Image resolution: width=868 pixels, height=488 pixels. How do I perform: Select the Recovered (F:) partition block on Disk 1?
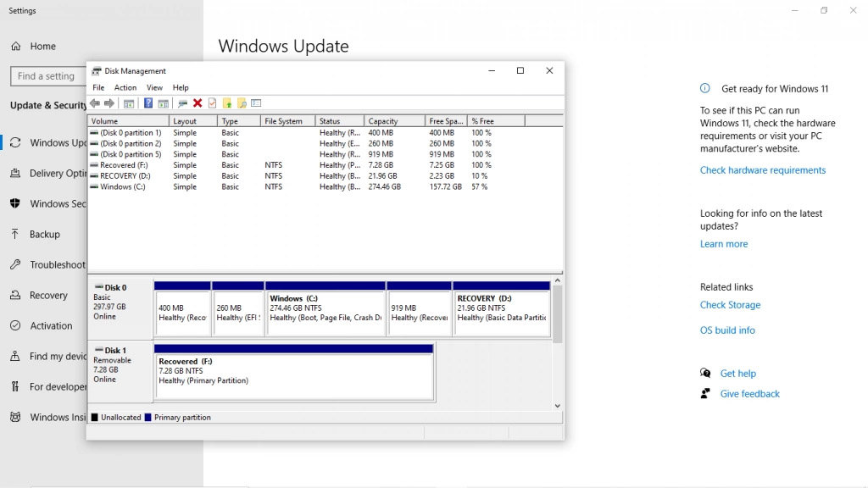(x=294, y=372)
